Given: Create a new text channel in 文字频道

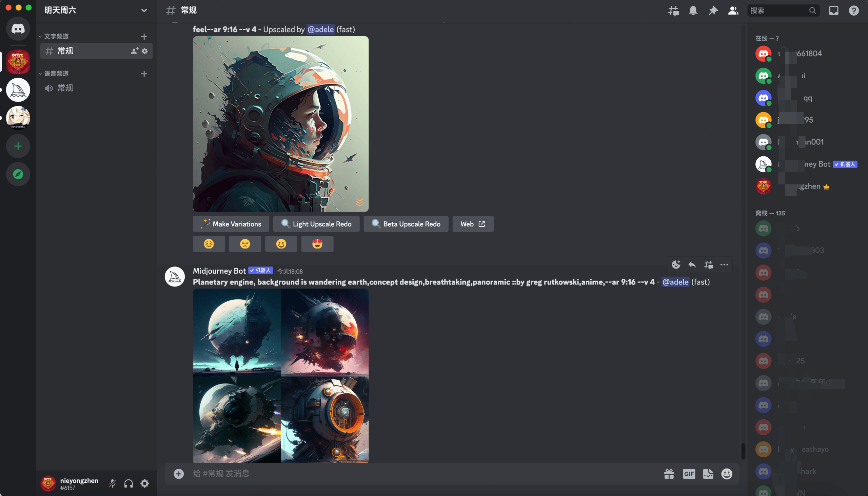Looking at the screenshot, I should coord(144,37).
